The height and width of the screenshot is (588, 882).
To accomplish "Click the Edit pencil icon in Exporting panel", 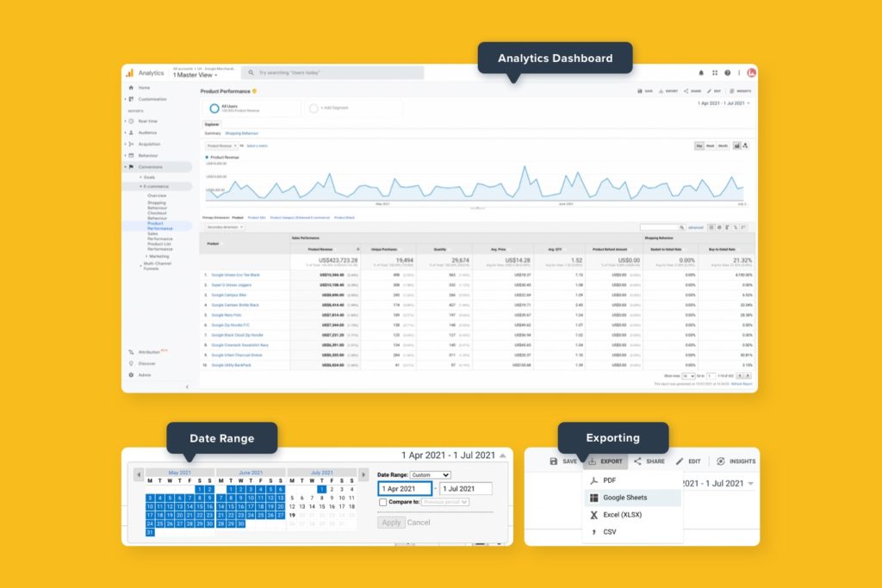I will 680,461.
